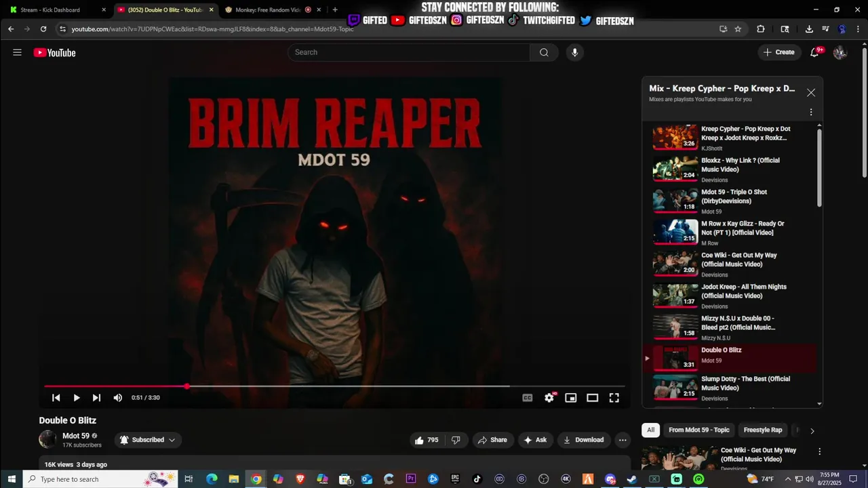The image size is (868, 488).
Task: Open Chrome three-dot menu
Action: point(859,29)
